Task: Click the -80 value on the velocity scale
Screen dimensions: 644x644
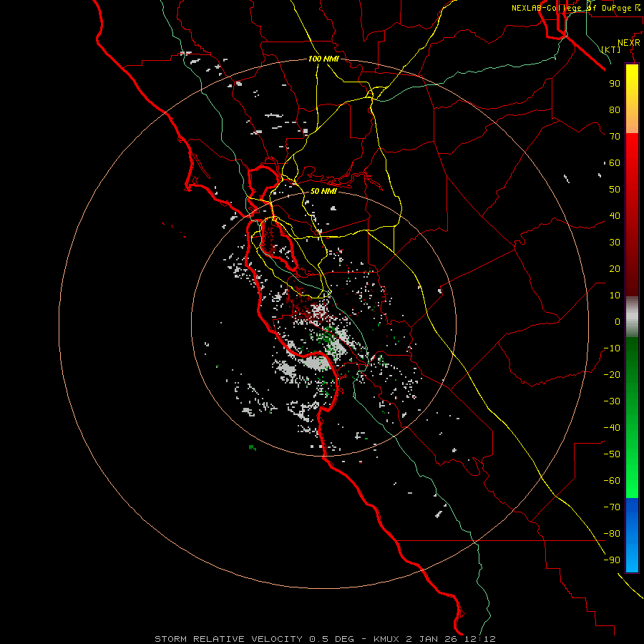Action: (612, 534)
